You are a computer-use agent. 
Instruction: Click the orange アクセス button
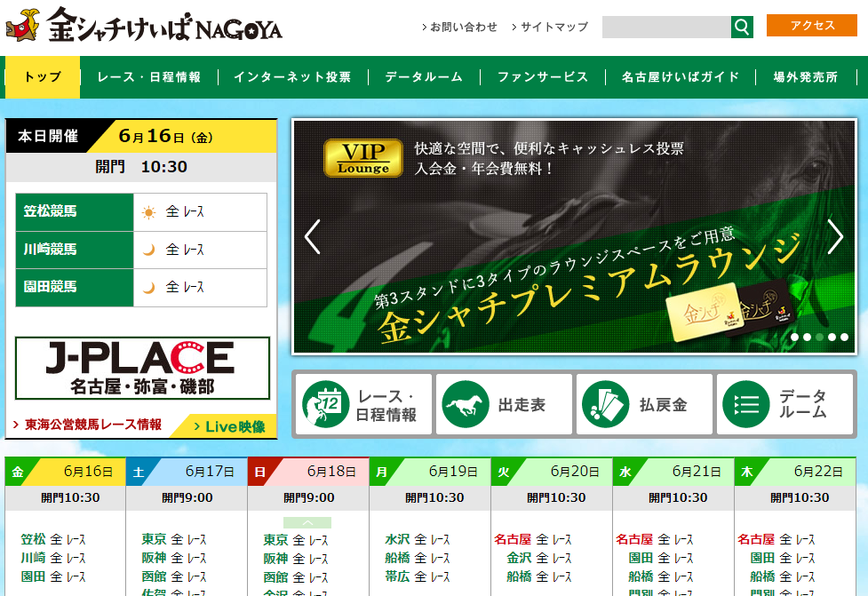click(x=811, y=26)
